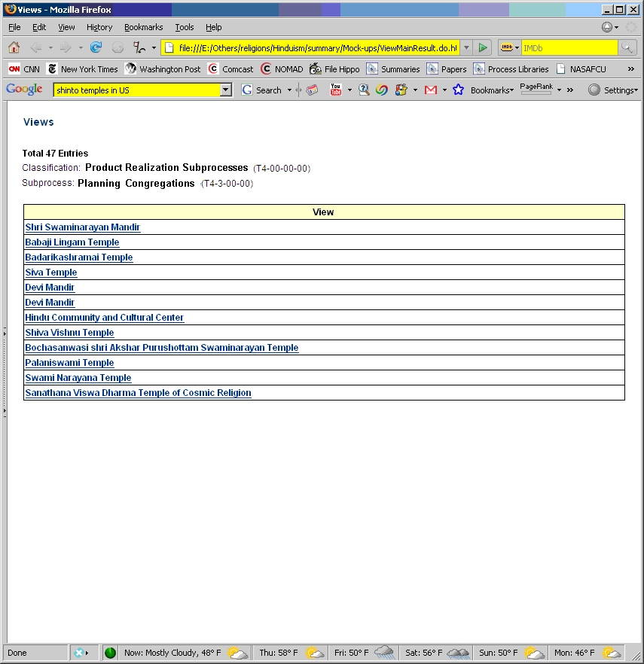
Task: Open Shiva Vishnu Temple link
Action: [69, 333]
